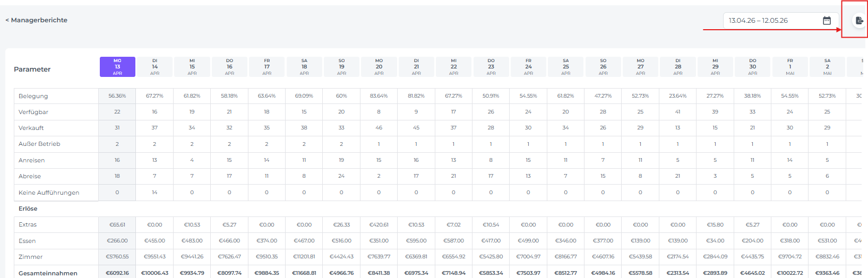
Task: Click the €6092.16 total revenue cell
Action: pos(117,273)
